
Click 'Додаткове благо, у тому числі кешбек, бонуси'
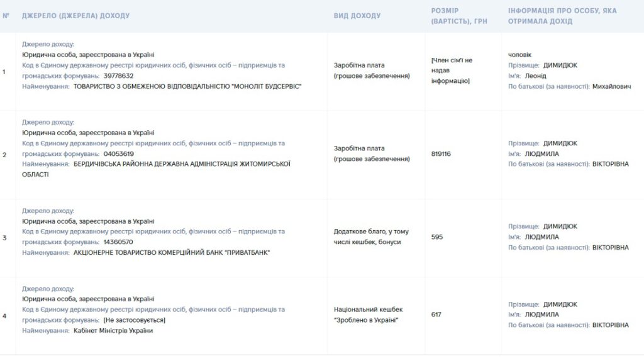[x=371, y=236]
